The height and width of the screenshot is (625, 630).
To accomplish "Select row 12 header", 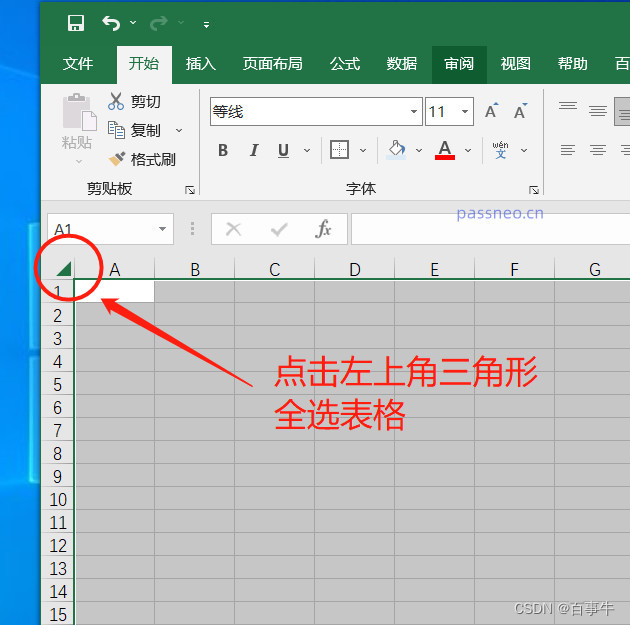I will click(57, 545).
